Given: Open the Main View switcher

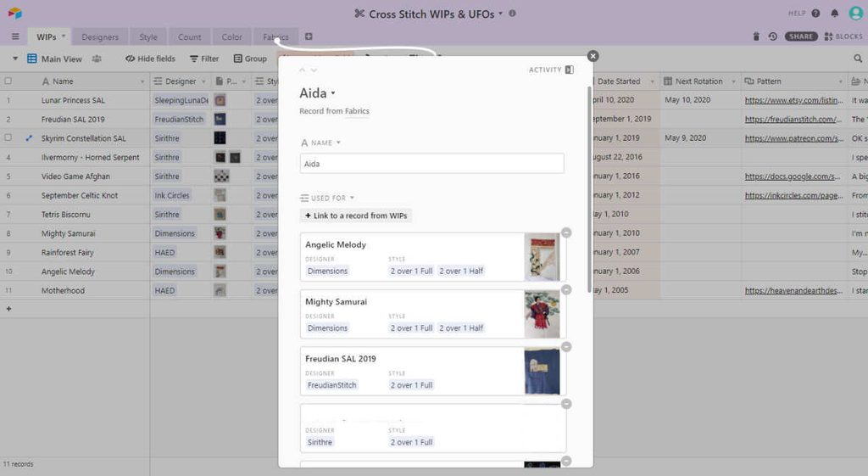Looking at the screenshot, I should pyautogui.click(x=54, y=59).
